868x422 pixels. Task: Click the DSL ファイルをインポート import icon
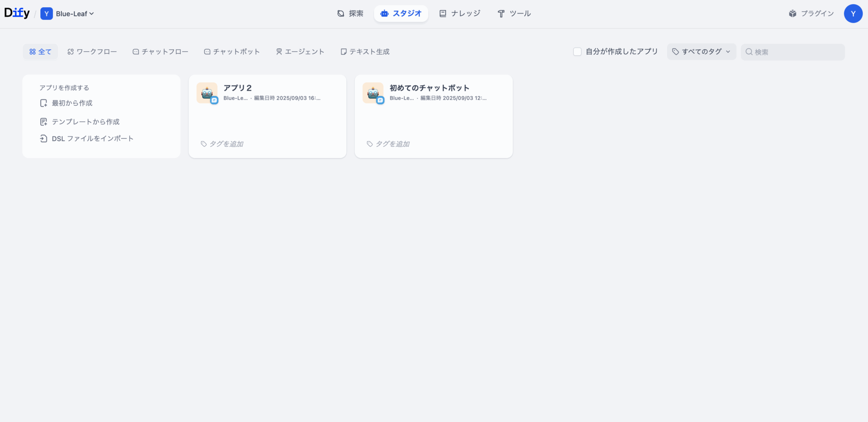pos(44,138)
